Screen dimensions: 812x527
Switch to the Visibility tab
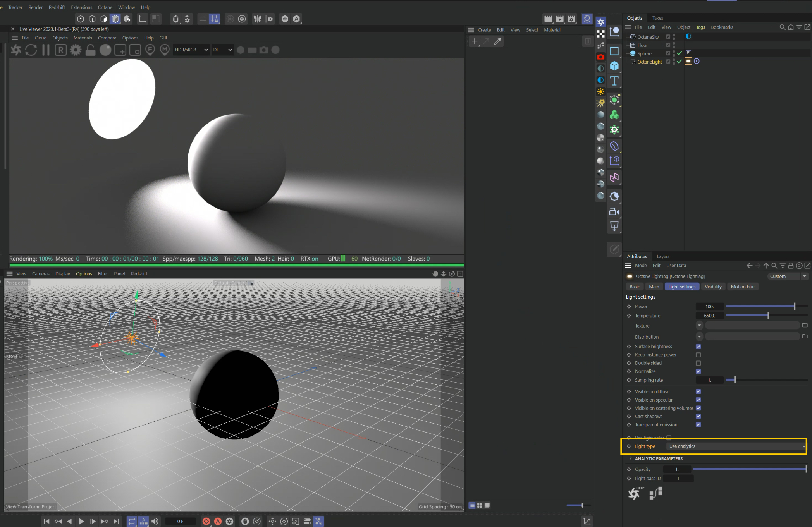pyautogui.click(x=713, y=287)
